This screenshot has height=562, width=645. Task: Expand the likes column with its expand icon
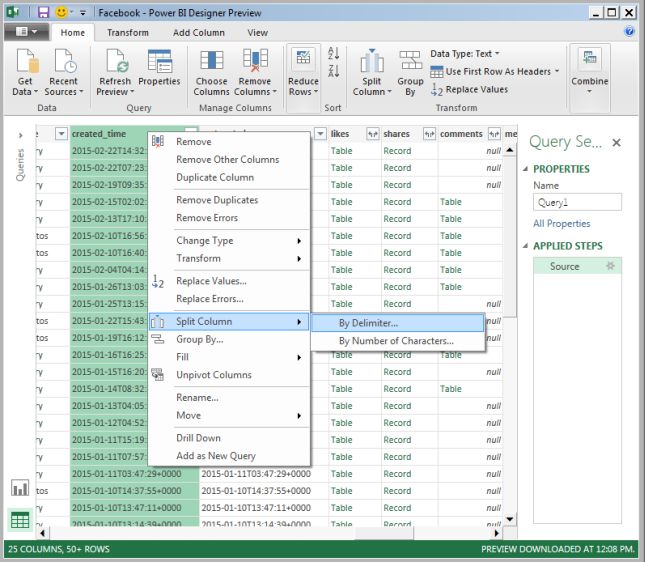[x=372, y=134]
